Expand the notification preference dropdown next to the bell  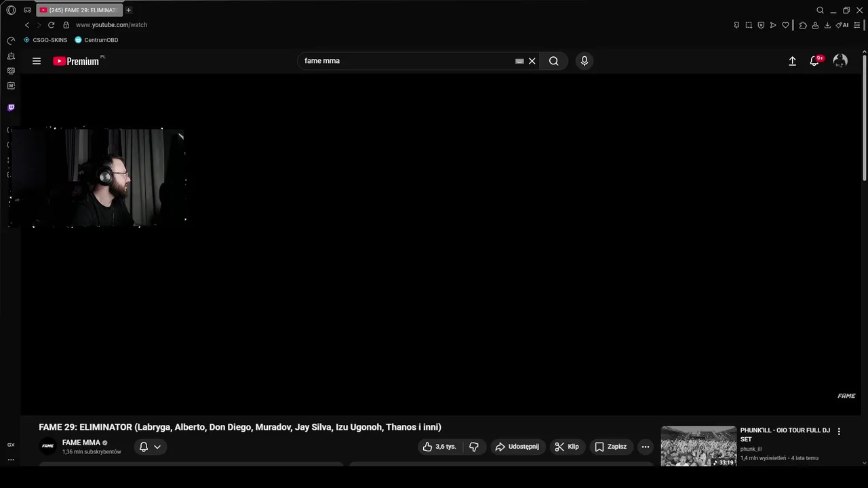157,447
